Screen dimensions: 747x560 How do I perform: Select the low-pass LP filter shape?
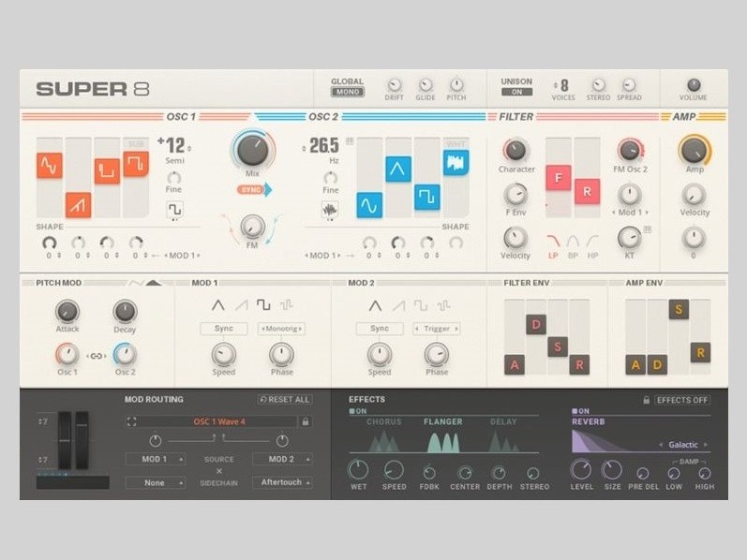(x=553, y=242)
